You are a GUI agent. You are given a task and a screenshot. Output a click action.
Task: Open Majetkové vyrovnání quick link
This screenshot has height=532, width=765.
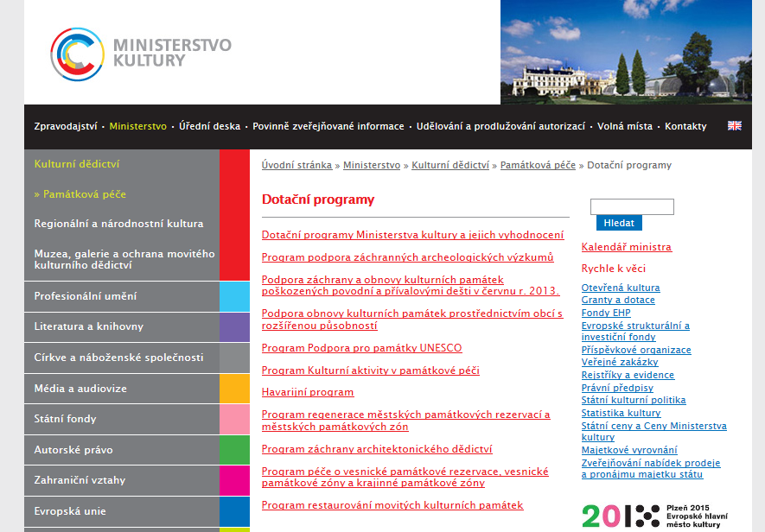pos(629,450)
